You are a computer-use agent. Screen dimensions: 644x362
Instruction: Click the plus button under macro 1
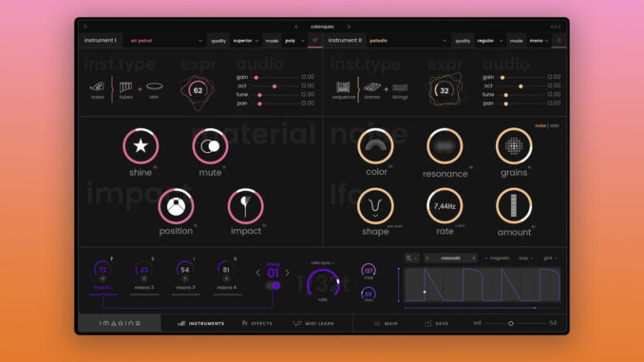(x=103, y=278)
